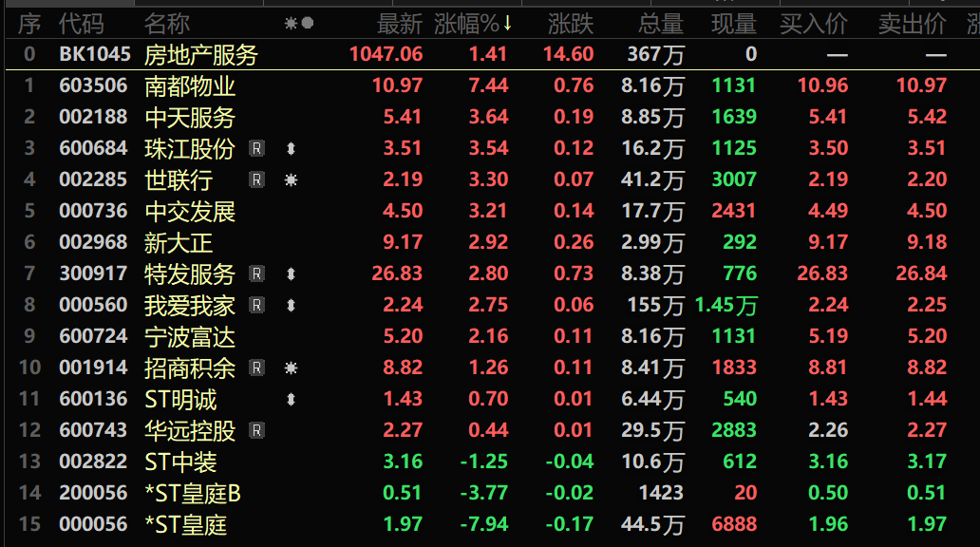Image resolution: width=980 pixels, height=547 pixels.
Task: Click stock code 000560
Action: coord(93,305)
